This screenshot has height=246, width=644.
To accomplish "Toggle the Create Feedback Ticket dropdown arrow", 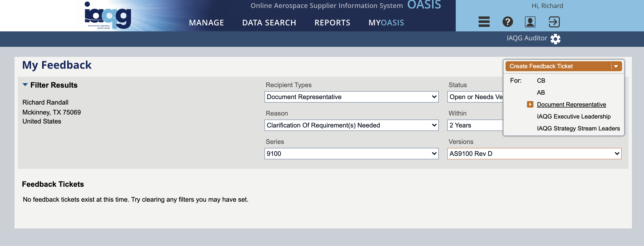I will (x=616, y=66).
